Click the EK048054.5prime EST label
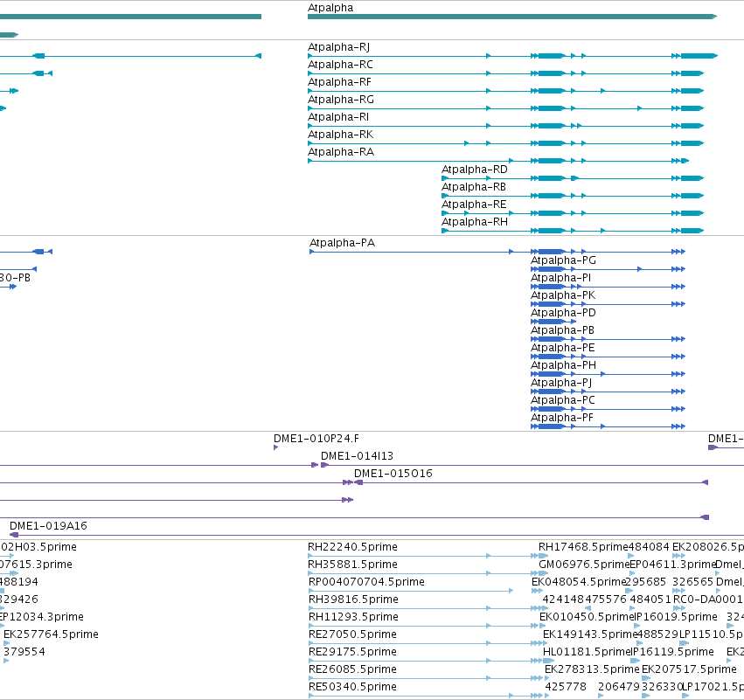This screenshot has width=744, height=700. [x=579, y=582]
